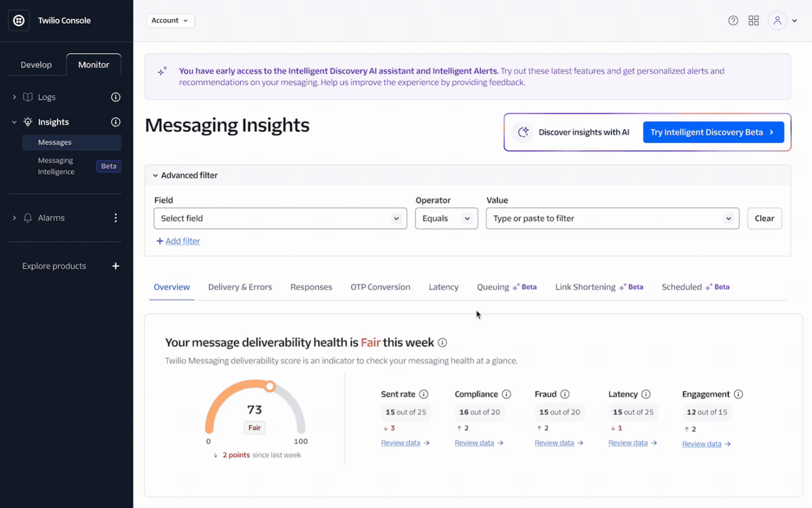Click the Discover insights AI sparkle icon
Viewport: 812px width, 508px height.
tap(523, 132)
